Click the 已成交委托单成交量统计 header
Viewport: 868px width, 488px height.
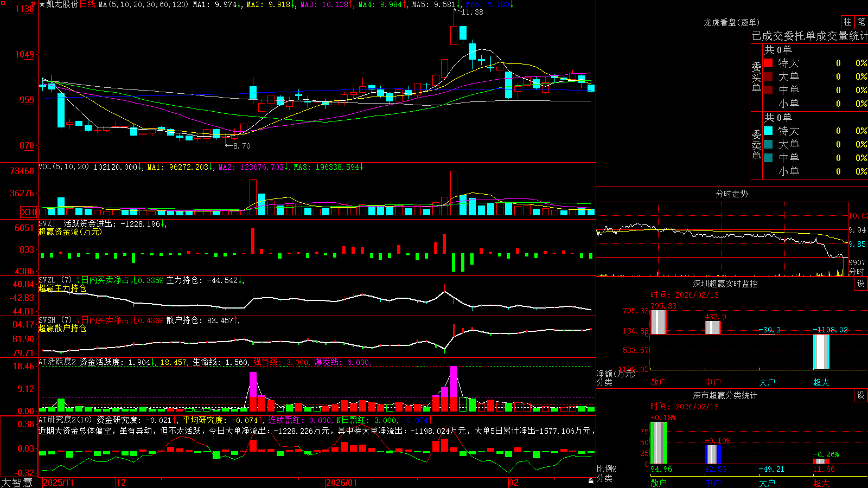(x=809, y=36)
